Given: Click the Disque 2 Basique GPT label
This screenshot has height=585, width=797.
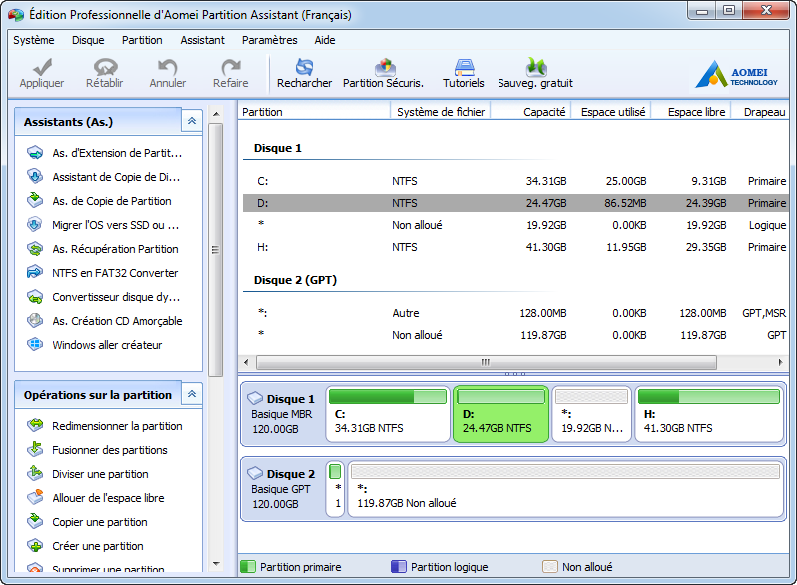Looking at the screenshot, I should coord(283,489).
